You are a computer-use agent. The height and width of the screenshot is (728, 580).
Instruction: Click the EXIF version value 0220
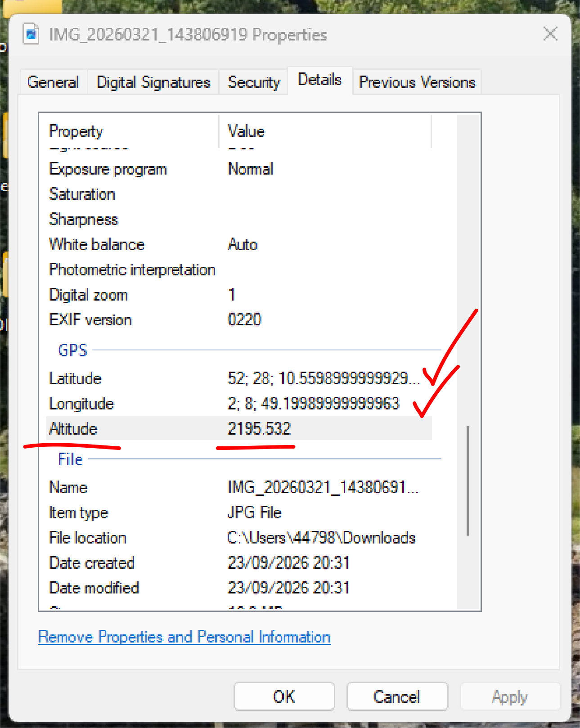click(x=244, y=320)
